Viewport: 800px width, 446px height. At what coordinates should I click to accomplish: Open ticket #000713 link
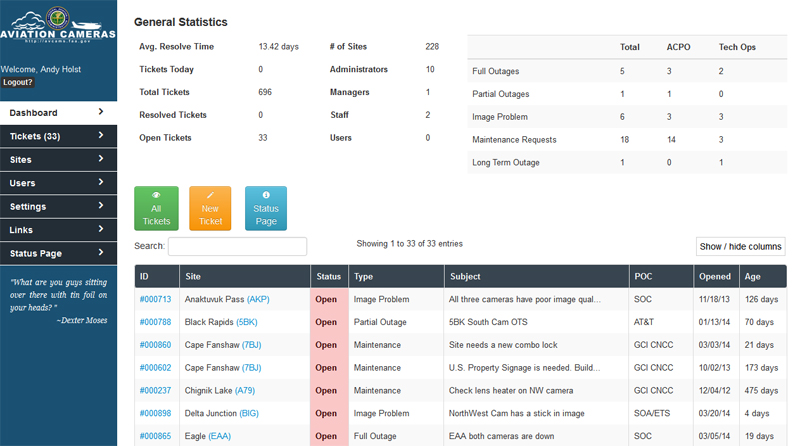point(155,299)
